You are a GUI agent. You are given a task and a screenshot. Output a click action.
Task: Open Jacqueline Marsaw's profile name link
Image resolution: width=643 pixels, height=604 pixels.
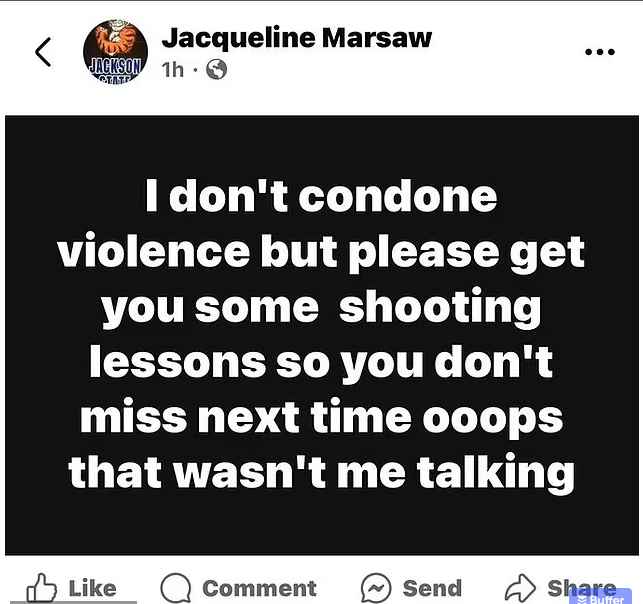click(x=296, y=38)
